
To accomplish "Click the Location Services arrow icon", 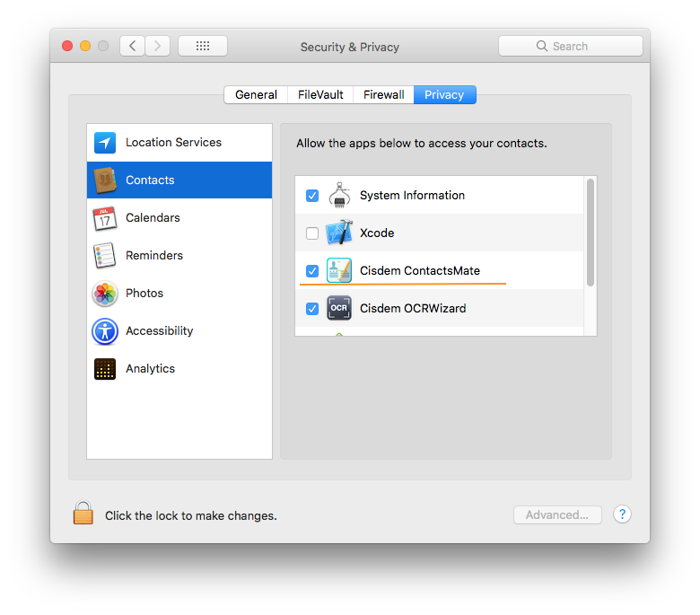I will click(x=105, y=143).
